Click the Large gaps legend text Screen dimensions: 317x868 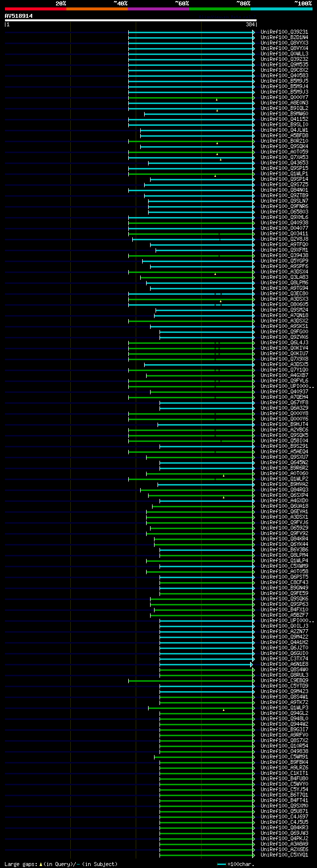tap(61, 864)
